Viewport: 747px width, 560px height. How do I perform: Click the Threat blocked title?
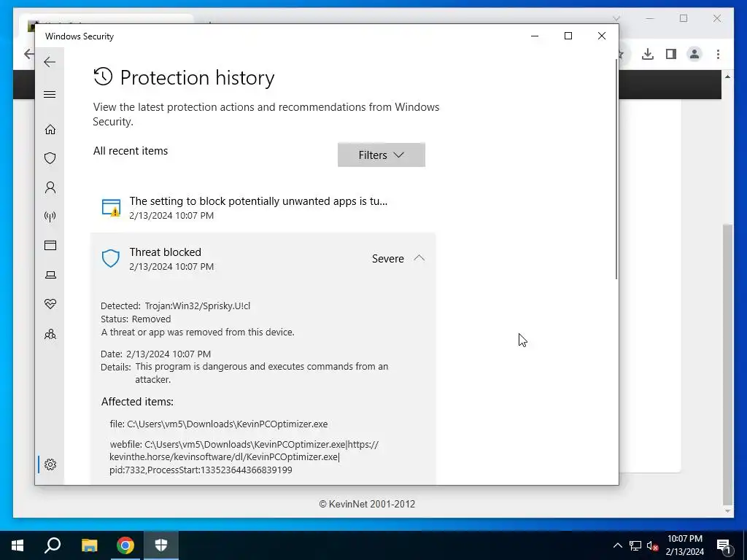click(x=166, y=252)
